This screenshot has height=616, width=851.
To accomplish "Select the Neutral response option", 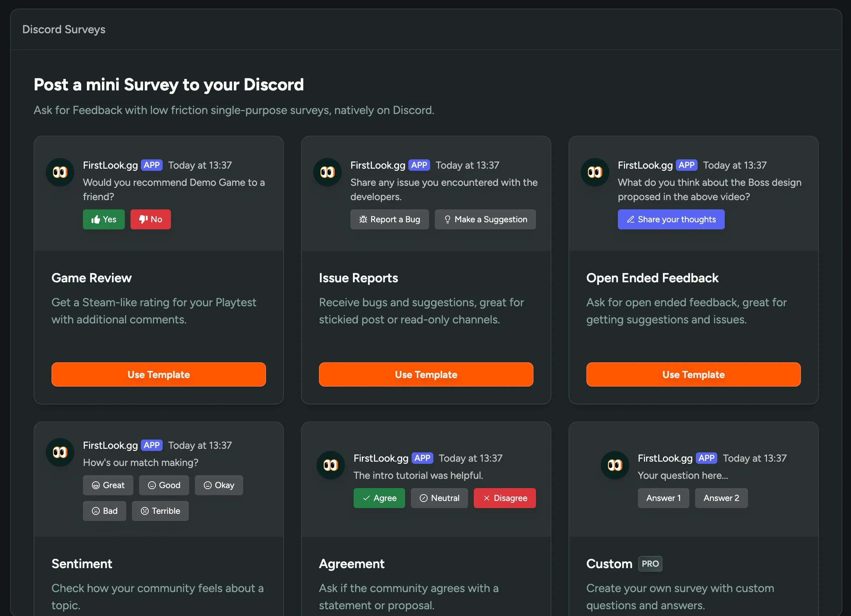I will coord(439,498).
